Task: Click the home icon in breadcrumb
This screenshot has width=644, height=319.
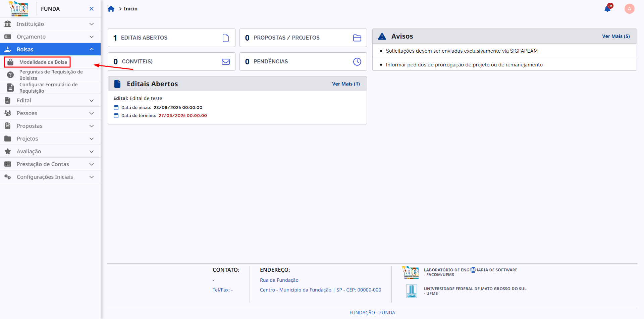Action: (x=111, y=9)
